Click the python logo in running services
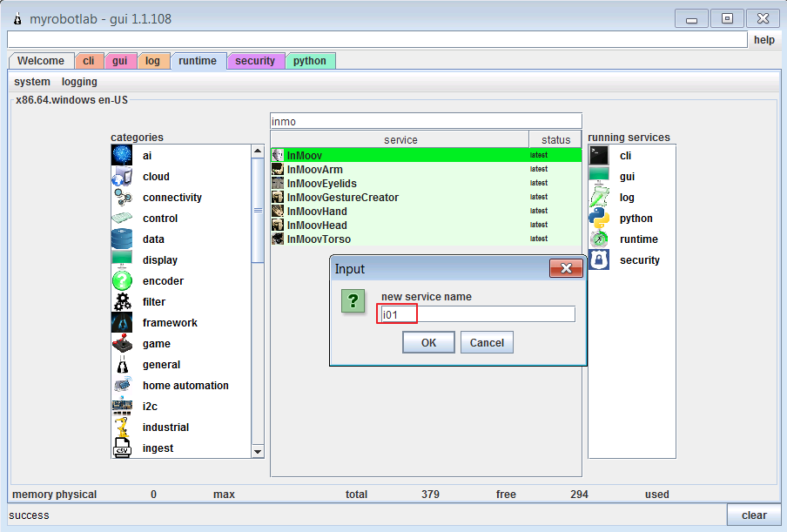The width and height of the screenshot is (787, 532). pyautogui.click(x=599, y=219)
